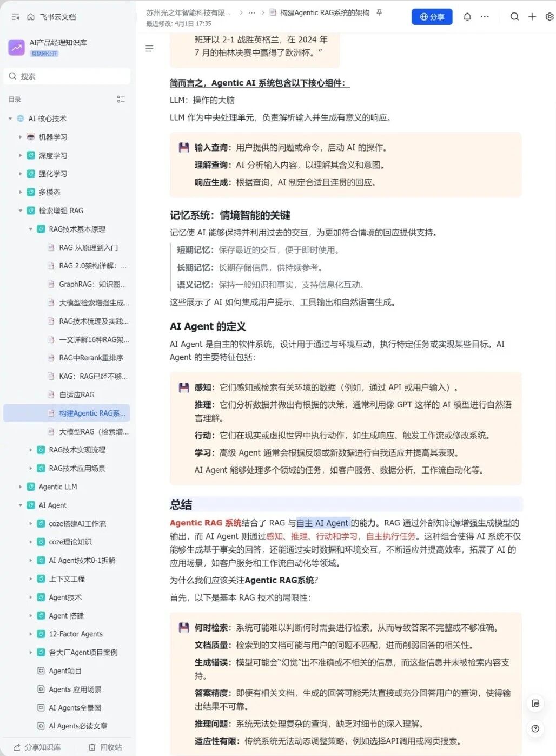This screenshot has height=756, width=556.
Task: Open 12-Factor Agents item
Action: click(76, 634)
